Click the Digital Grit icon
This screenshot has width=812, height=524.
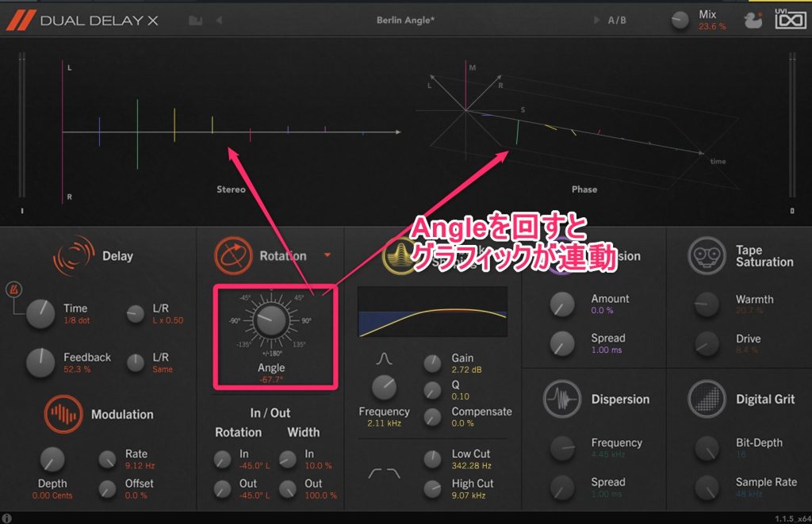pyautogui.click(x=706, y=399)
